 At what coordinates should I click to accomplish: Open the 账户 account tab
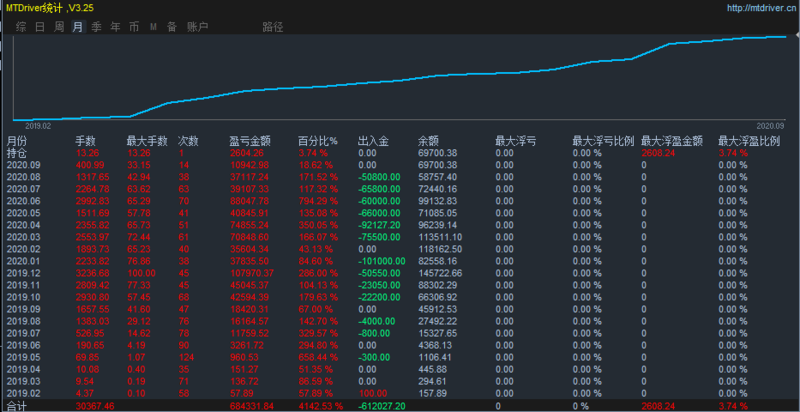tap(197, 27)
